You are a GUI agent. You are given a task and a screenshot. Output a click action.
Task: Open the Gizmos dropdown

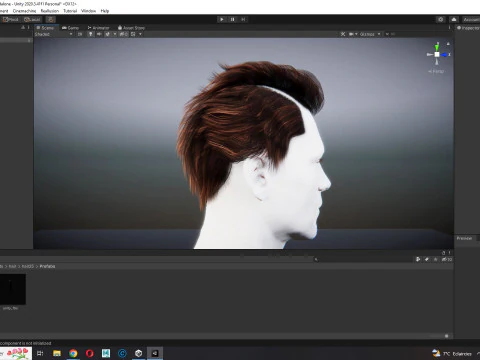[x=370, y=34]
